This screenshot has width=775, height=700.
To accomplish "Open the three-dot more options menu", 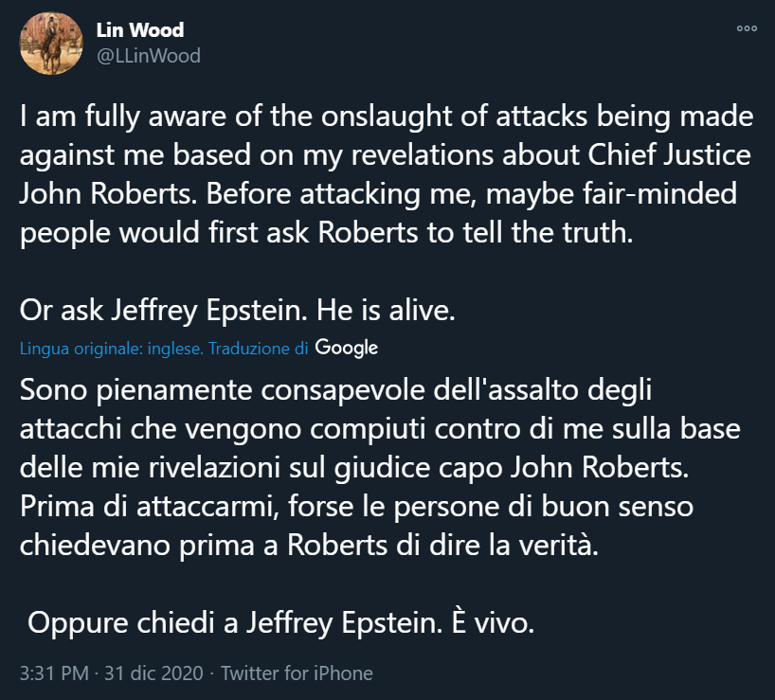I will pyautogui.click(x=747, y=29).
